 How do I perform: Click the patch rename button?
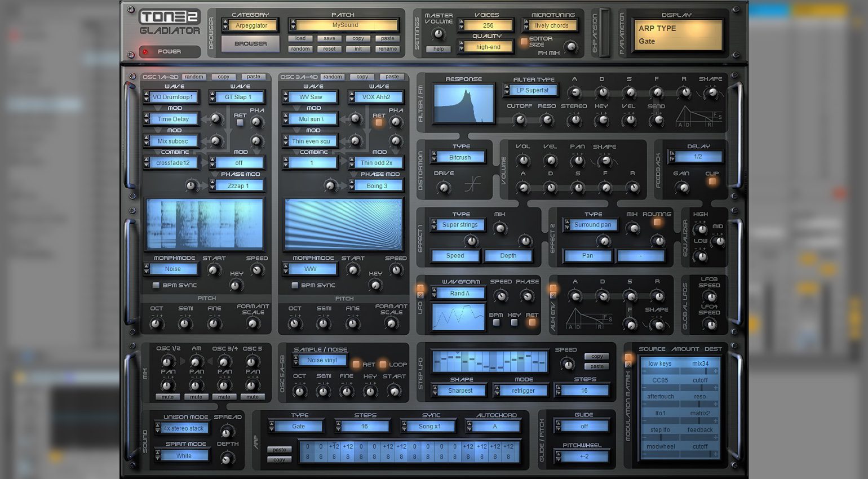point(387,48)
